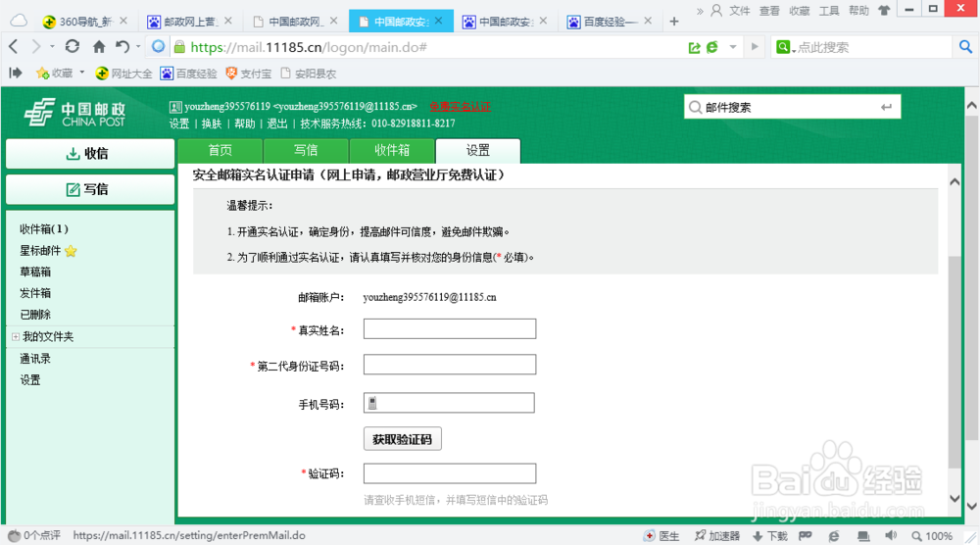Switch to 邮政网上营 browser tab

(x=190, y=22)
